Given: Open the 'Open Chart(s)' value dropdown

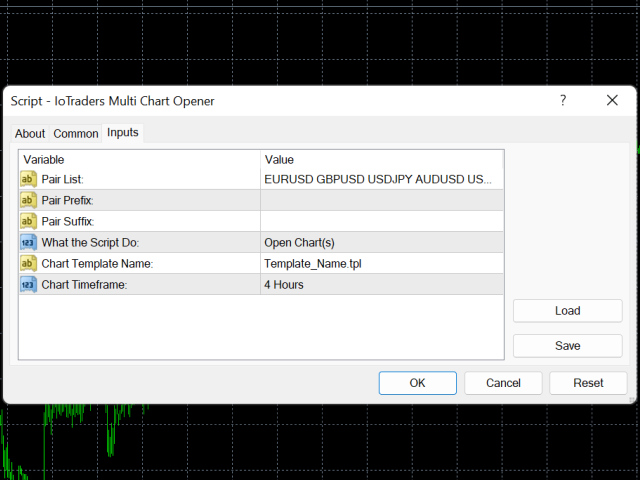Looking at the screenshot, I should pyautogui.click(x=382, y=242).
